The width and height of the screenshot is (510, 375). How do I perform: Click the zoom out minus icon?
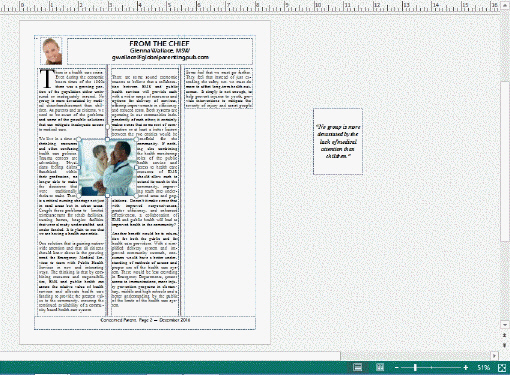coord(397,368)
